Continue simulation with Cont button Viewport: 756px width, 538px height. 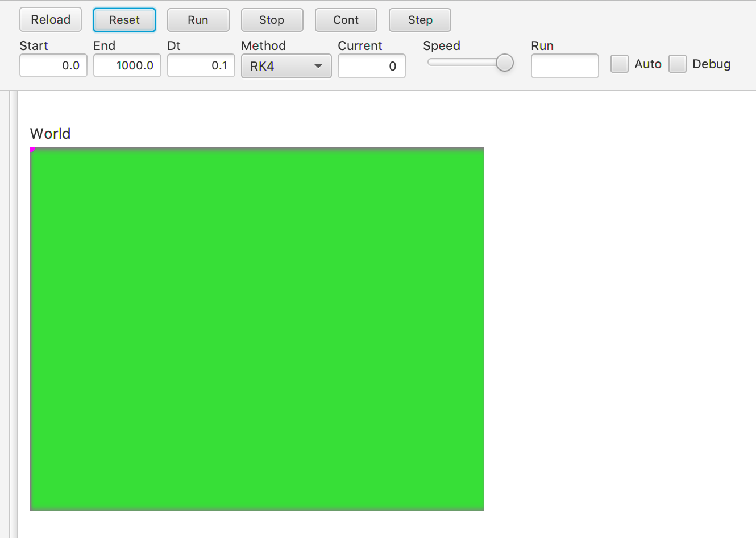pos(346,20)
